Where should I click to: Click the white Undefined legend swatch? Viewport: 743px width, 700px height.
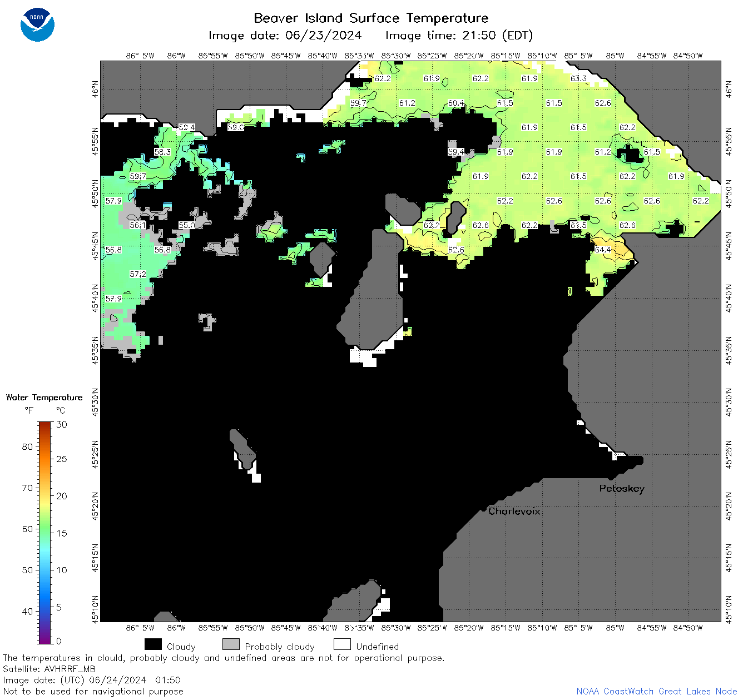[342, 644]
